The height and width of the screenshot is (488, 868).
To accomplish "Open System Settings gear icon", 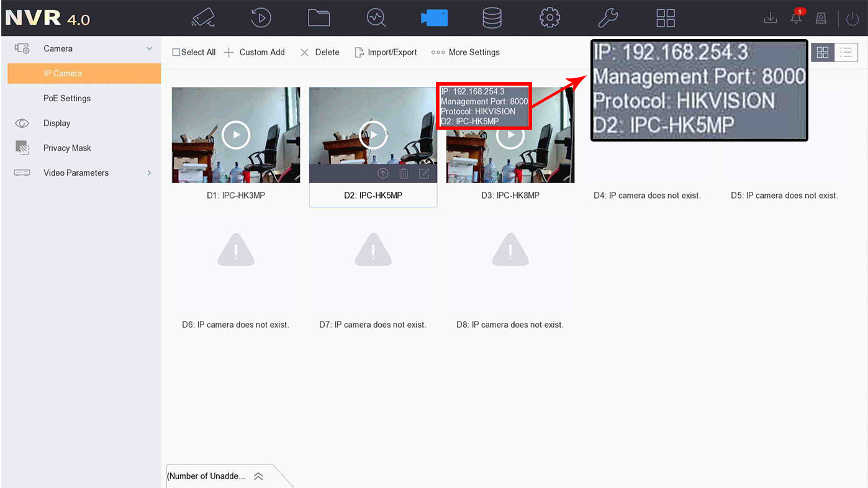I will tap(549, 17).
